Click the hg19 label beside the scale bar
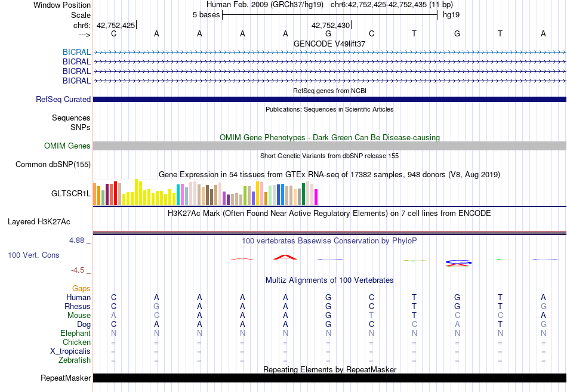567x392 pixels. [451, 15]
